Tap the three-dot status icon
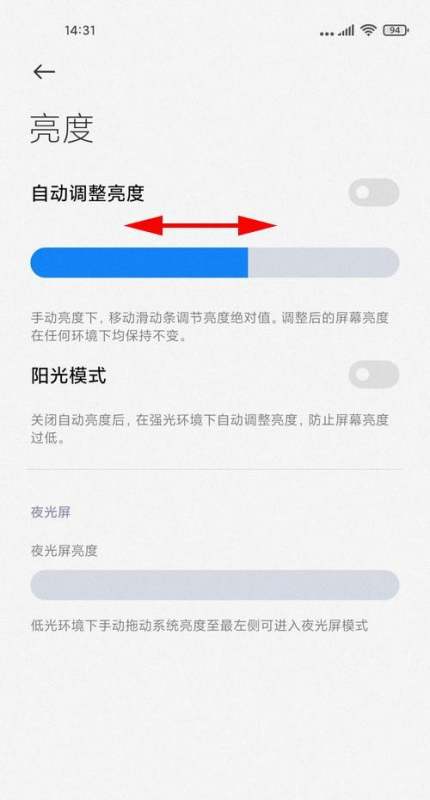430x800 pixels. [x=327, y=34]
